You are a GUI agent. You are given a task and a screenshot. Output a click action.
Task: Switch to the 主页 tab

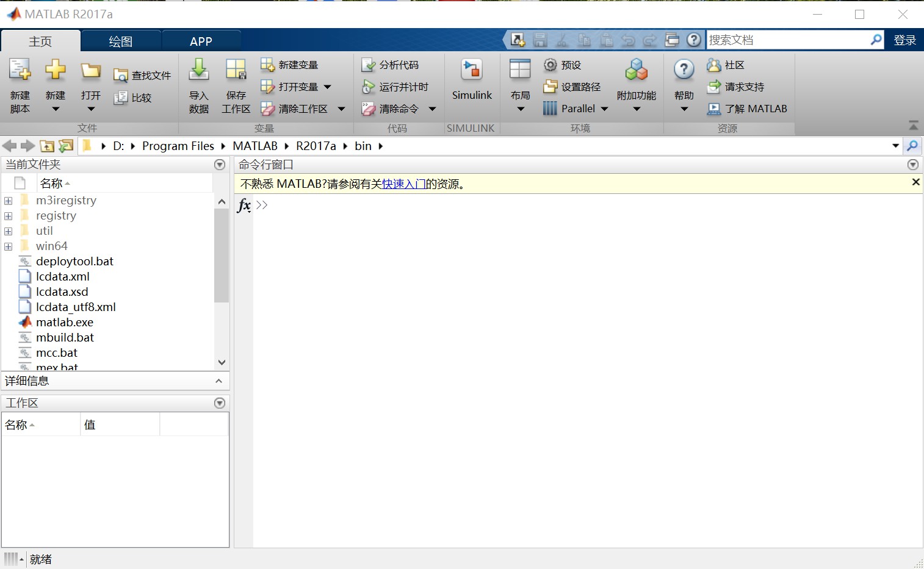[x=40, y=41]
